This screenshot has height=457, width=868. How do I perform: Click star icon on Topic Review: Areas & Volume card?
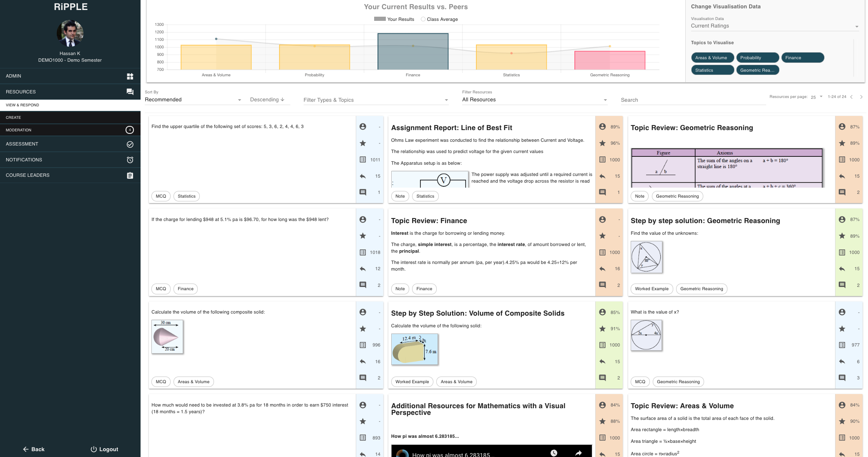842,421
